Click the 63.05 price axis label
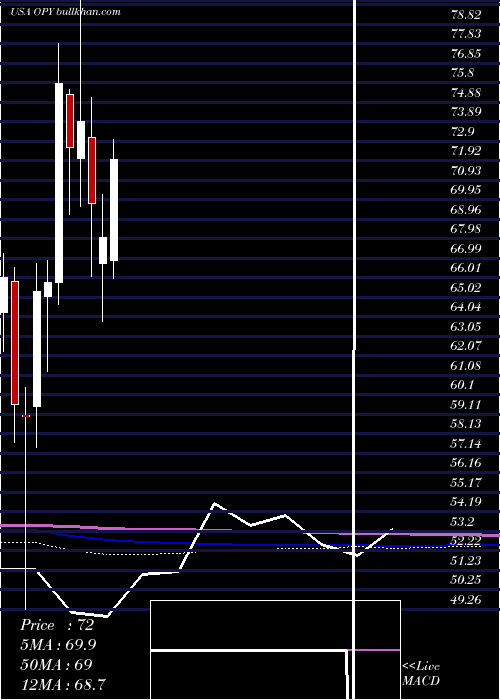 (x=466, y=326)
